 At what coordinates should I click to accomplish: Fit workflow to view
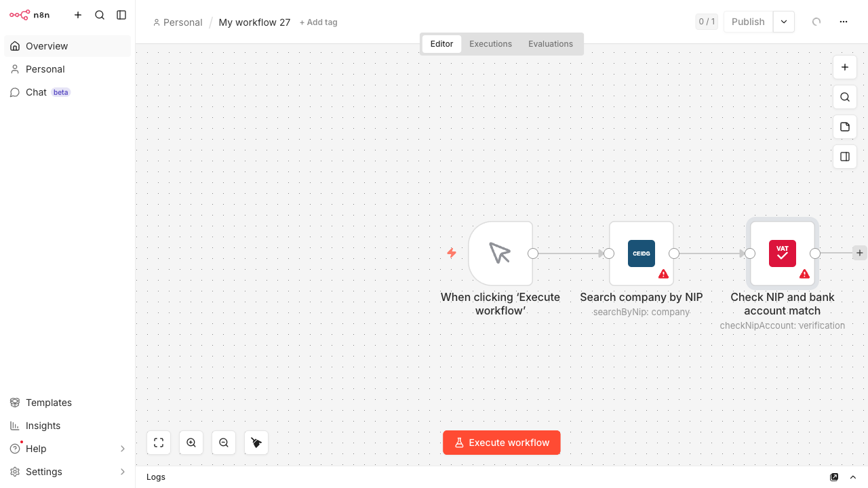pos(159,443)
